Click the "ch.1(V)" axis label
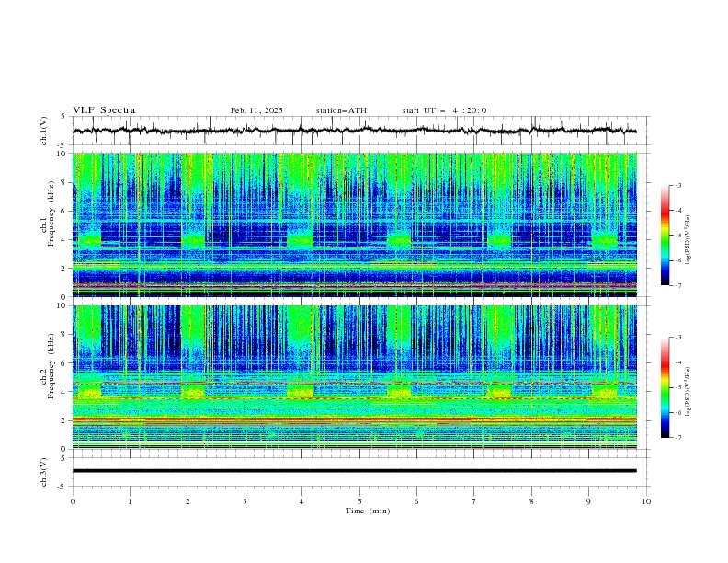The image size is (728, 563). [x=44, y=131]
